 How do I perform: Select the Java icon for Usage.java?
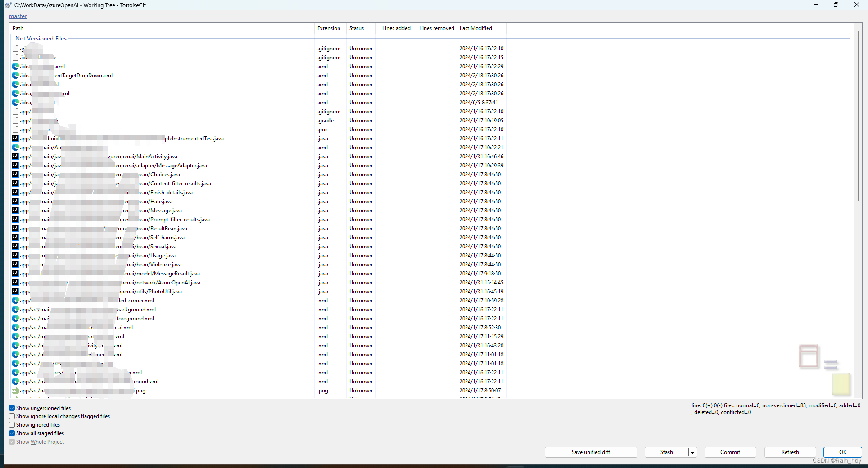(15, 256)
